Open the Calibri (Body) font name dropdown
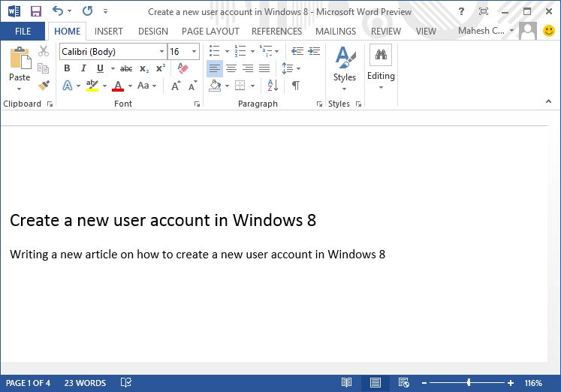 tap(161, 52)
